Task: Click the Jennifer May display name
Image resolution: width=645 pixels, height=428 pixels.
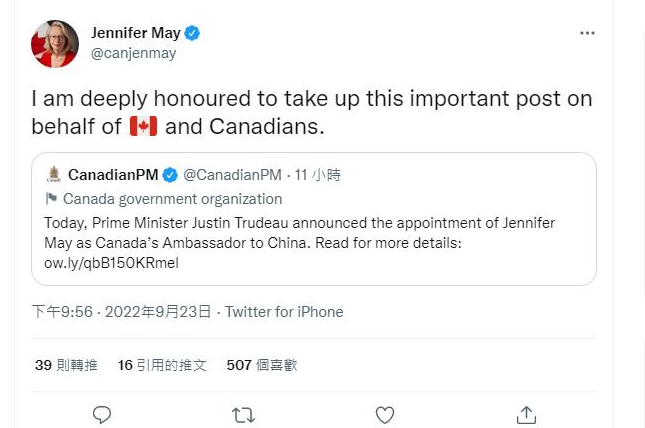Action: [135, 33]
